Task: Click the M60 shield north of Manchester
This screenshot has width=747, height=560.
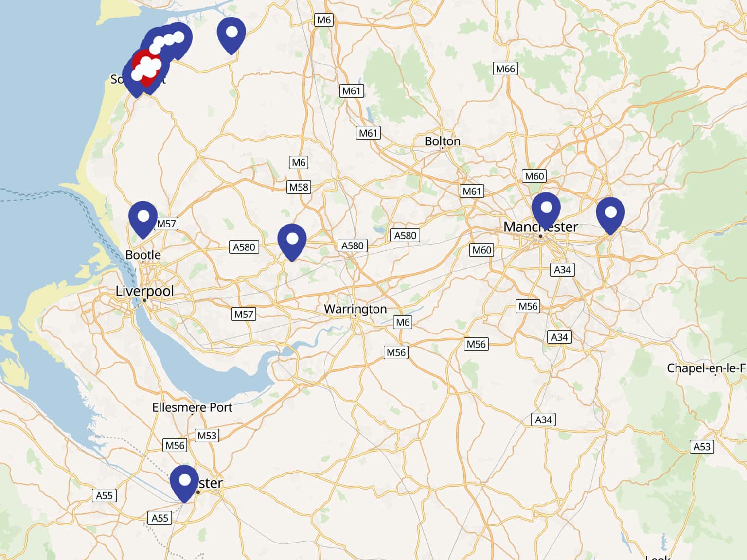Action: 534,176
